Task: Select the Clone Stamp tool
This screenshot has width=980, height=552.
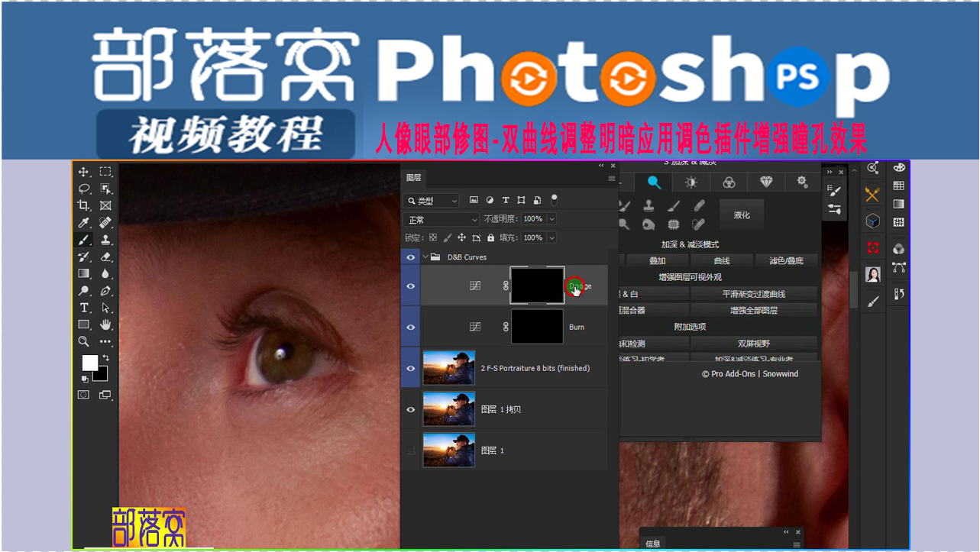Action: click(105, 239)
